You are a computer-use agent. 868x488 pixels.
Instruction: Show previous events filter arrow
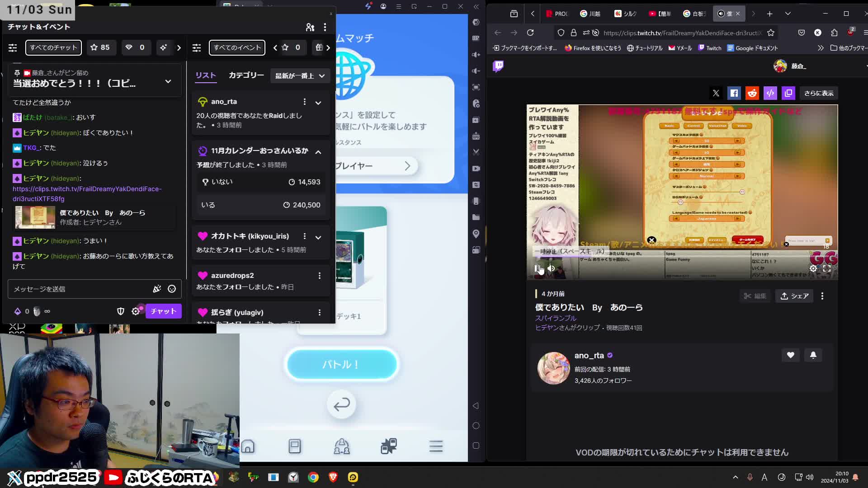pyautogui.click(x=275, y=47)
